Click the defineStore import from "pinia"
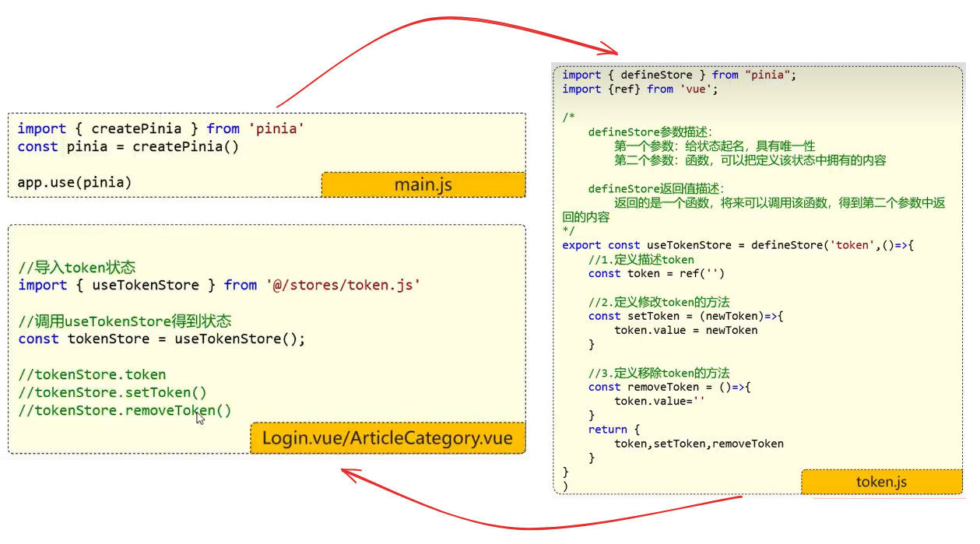The image size is (980, 544). tap(679, 75)
